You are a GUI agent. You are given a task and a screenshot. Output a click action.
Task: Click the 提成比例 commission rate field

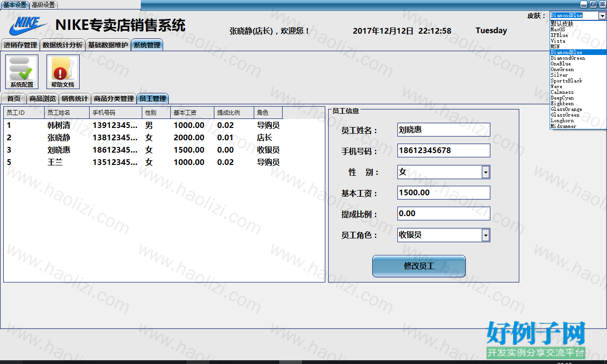point(444,214)
